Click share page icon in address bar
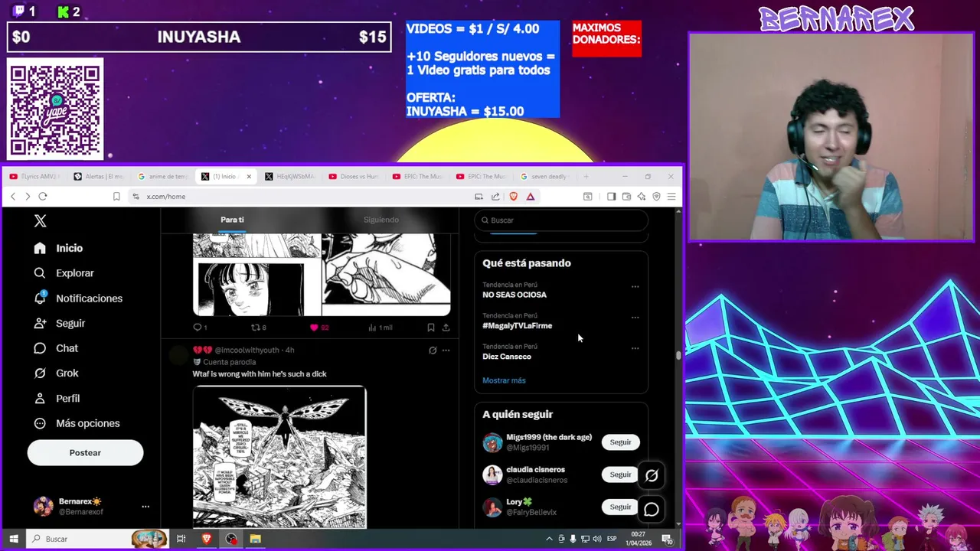 495,197
